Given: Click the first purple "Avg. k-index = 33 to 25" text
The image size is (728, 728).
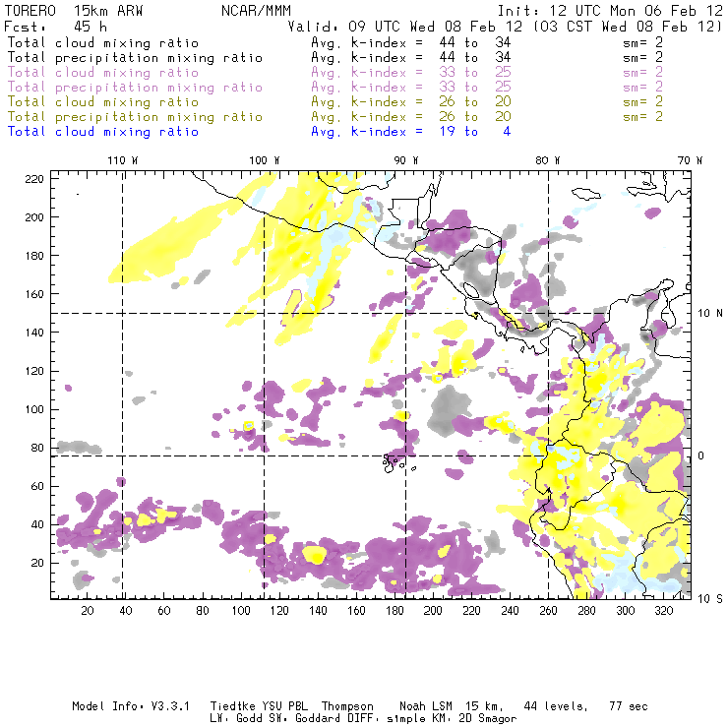Looking at the screenshot, I should [411, 73].
